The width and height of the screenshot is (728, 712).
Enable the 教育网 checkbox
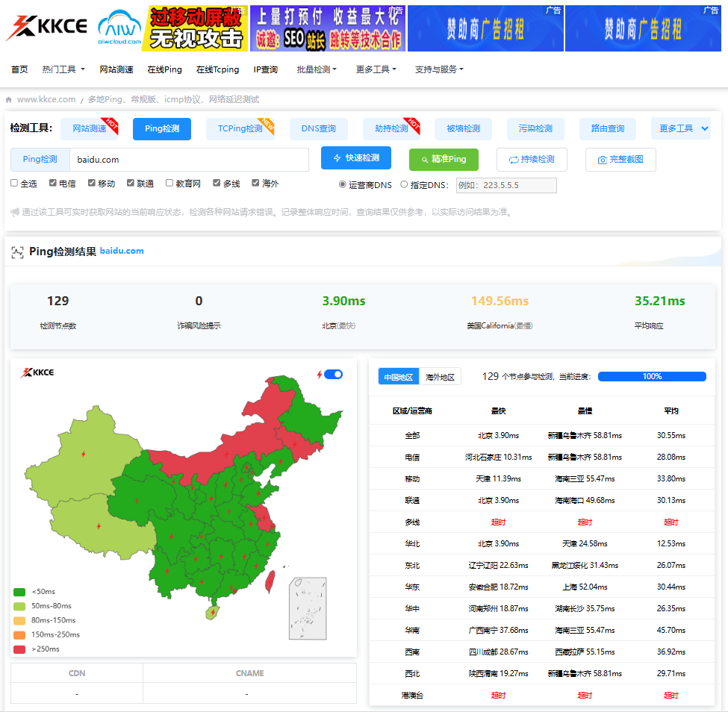pos(169,183)
